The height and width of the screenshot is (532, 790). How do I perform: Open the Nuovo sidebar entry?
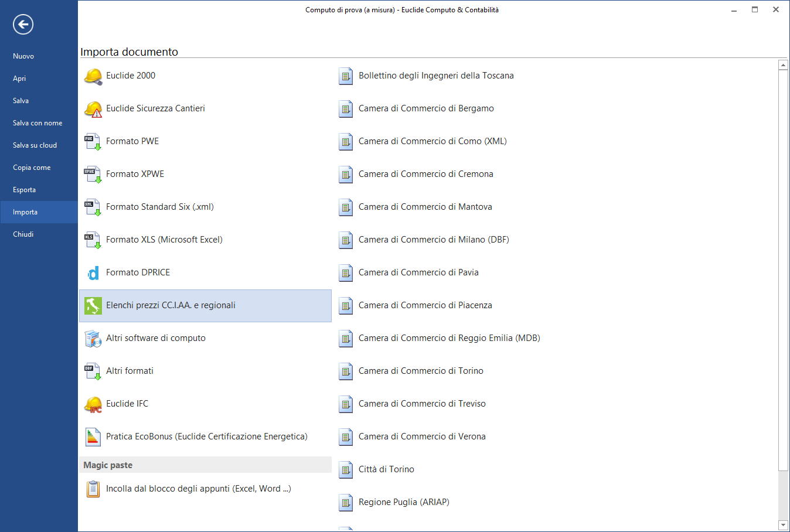tap(23, 56)
